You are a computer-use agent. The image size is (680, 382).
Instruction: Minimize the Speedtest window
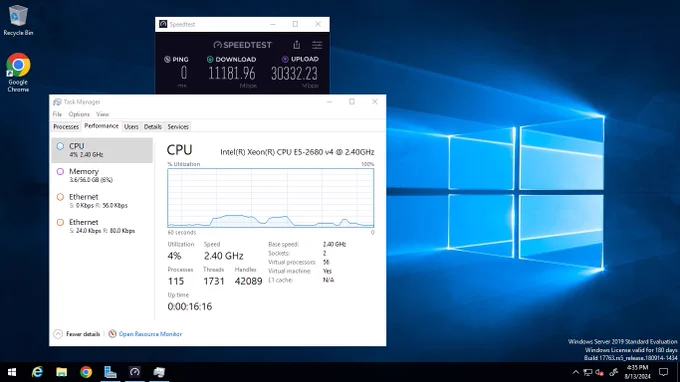(x=273, y=24)
